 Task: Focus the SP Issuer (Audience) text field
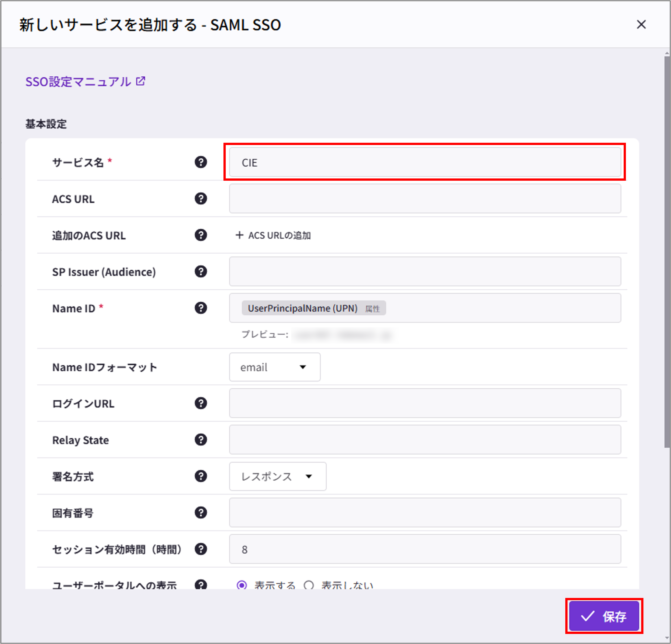tap(425, 272)
